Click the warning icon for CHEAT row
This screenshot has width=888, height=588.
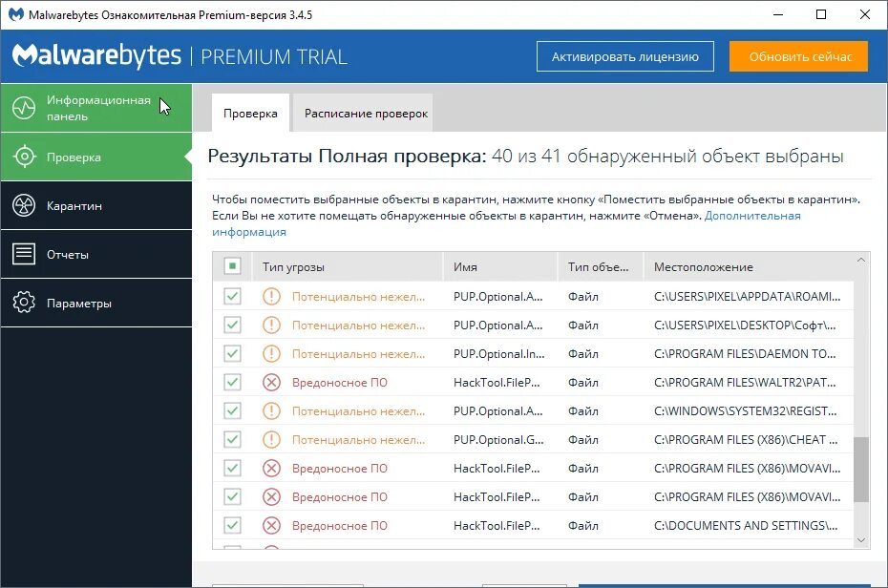pos(272,440)
